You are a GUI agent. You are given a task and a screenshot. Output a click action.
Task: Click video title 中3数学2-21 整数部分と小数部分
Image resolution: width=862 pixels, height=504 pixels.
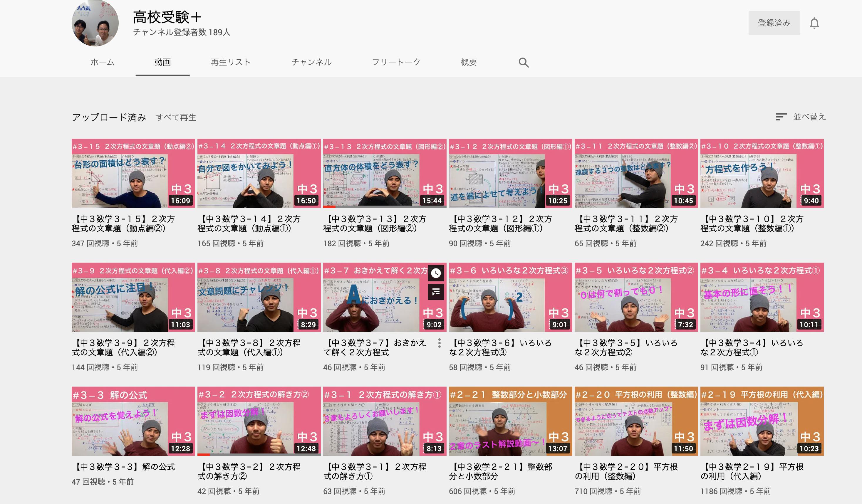click(x=500, y=471)
